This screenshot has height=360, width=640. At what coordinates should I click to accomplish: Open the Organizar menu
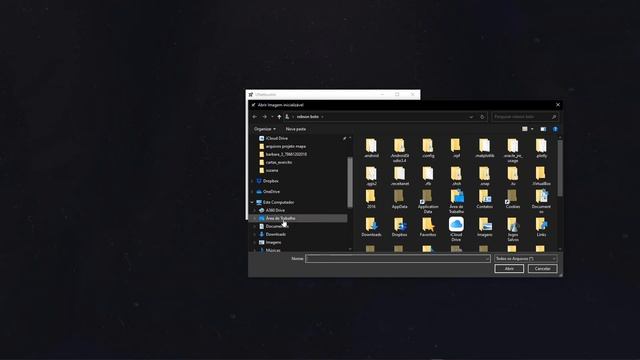click(264, 129)
